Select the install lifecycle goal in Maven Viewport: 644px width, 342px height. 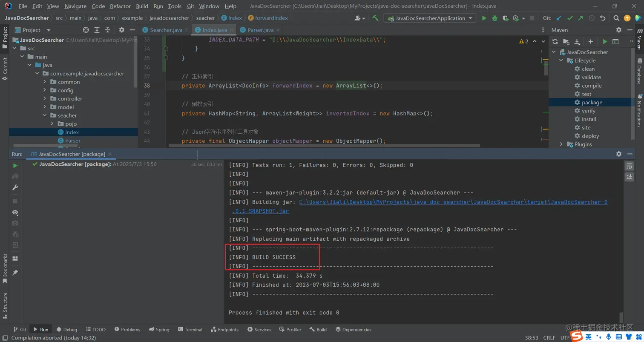pos(589,119)
